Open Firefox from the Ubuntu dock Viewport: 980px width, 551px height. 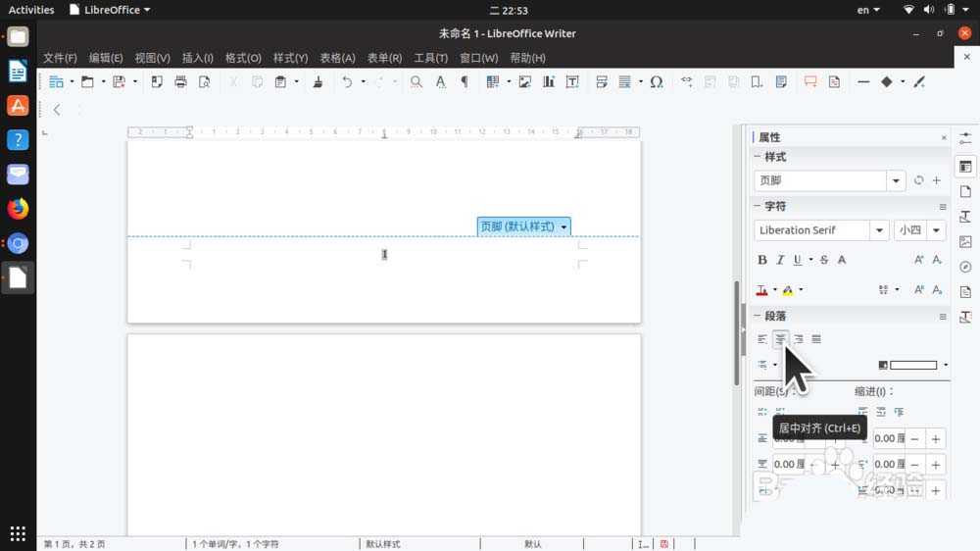pyautogui.click(x=18, y=209)
